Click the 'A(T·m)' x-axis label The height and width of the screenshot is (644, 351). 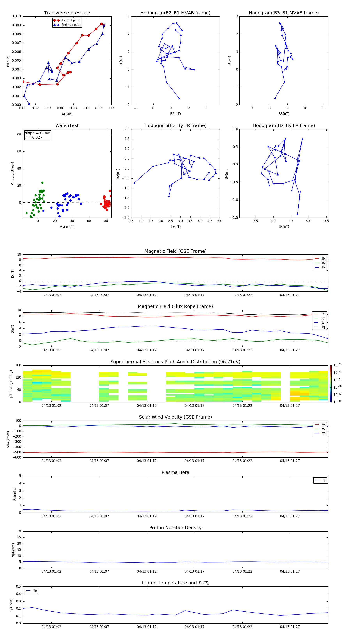click(67, 114)
